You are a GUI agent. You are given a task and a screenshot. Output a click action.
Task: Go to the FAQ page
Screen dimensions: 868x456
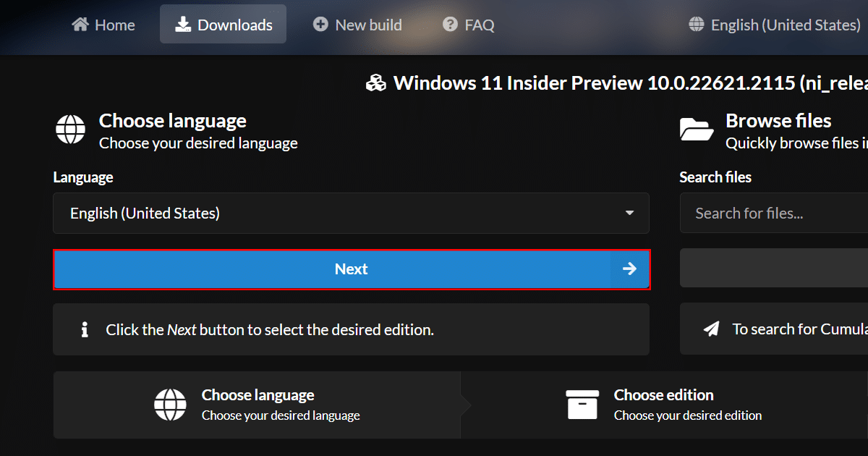point(479,25)
